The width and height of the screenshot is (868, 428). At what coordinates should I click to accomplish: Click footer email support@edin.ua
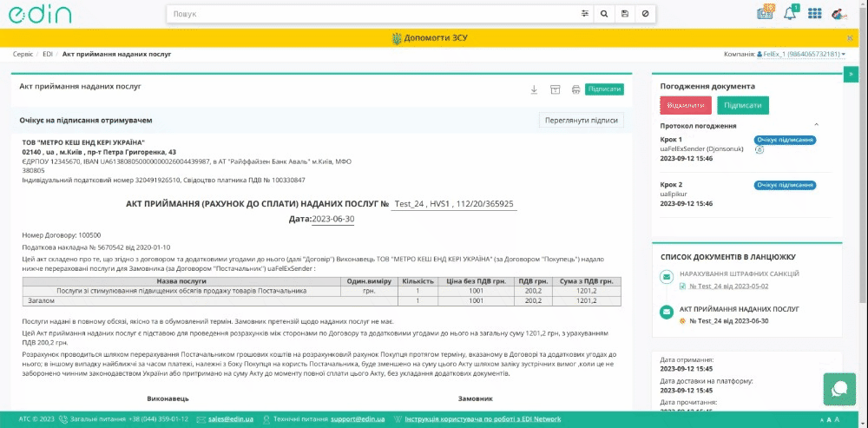coord(358,419)
